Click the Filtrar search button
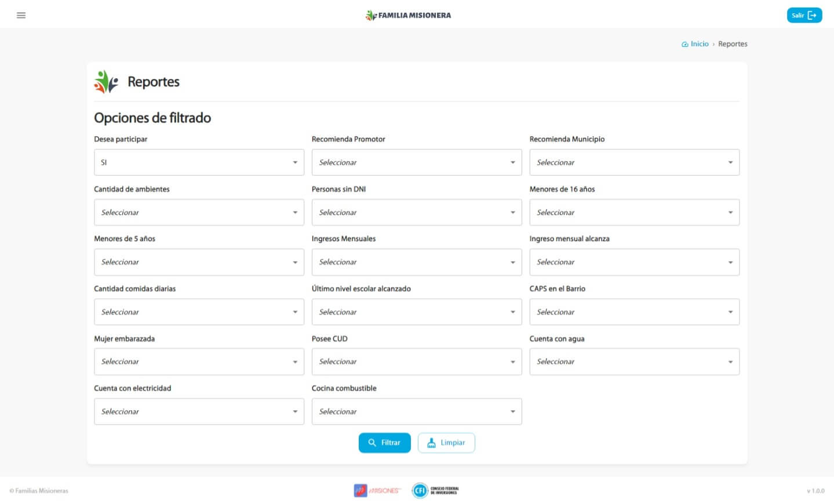 384,443
